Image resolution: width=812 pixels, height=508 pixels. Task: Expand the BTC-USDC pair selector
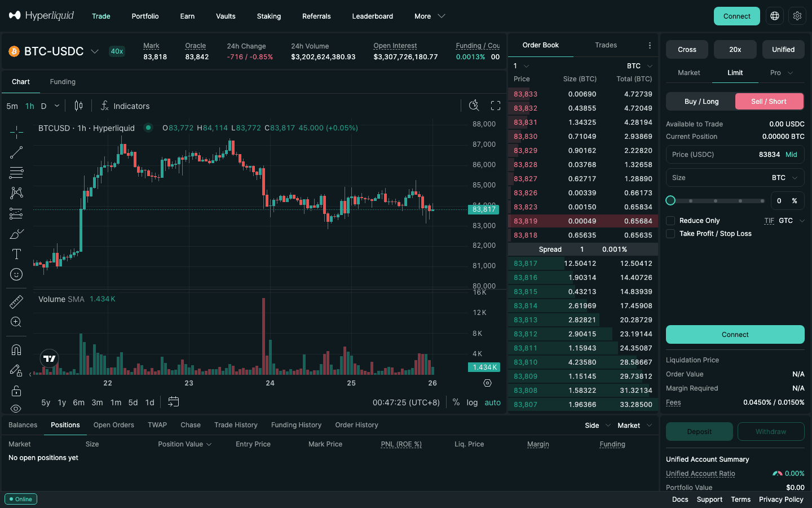point(95,51)
